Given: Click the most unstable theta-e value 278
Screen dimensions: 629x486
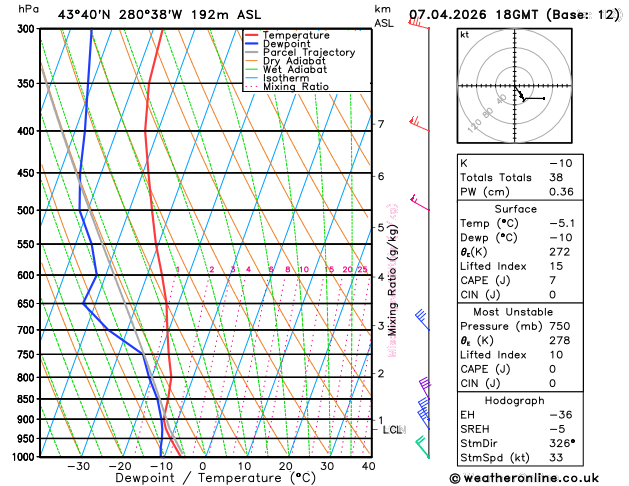Looking at the screenshot, I should [x=560, y=340].
